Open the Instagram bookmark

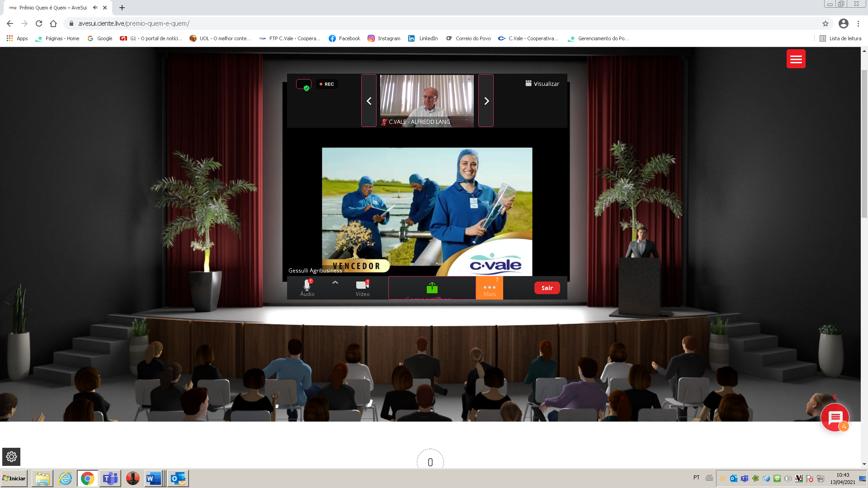pyautogui.click(x=384, y=38)
